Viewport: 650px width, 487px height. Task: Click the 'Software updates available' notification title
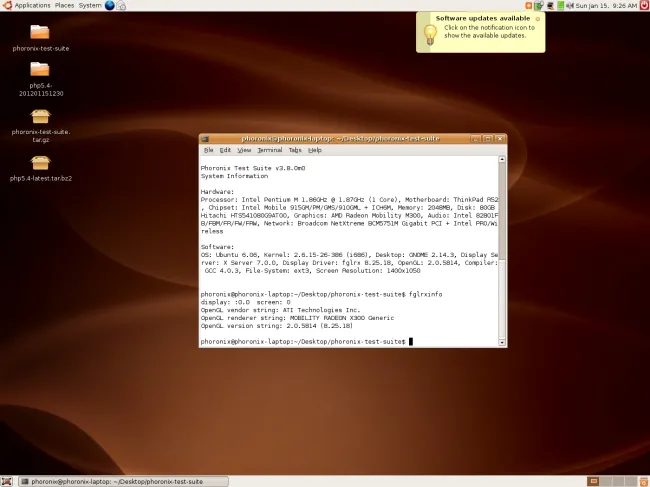point(483,18)
